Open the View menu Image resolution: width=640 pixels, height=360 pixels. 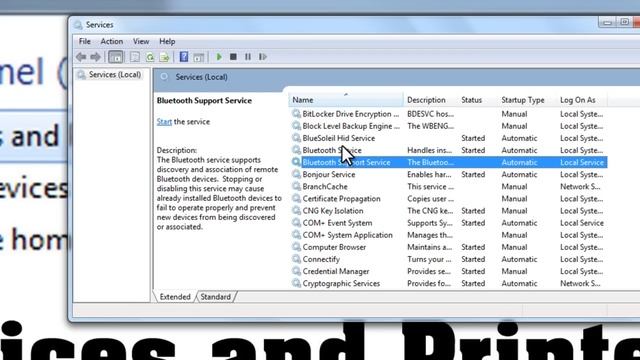pyautogui.click(x=141, y=41)
